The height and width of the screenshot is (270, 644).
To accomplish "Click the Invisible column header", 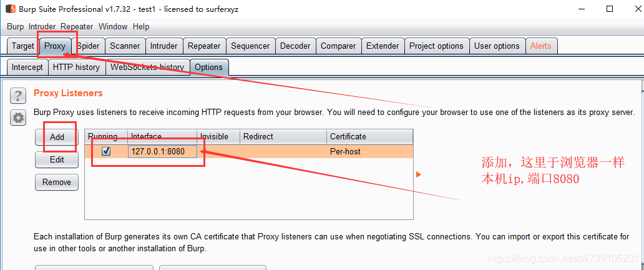I will pos(218,136).
